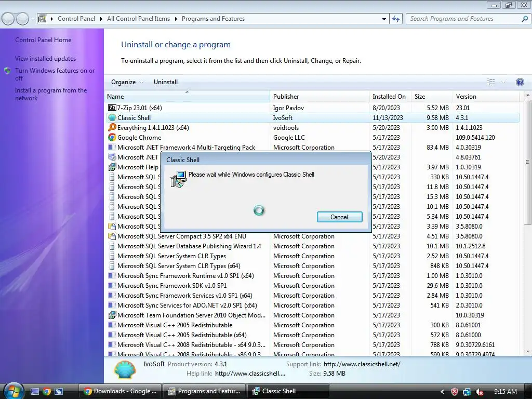532x399 pixels.
Task: Open Install a program from the network
Action: coord(51,94)
